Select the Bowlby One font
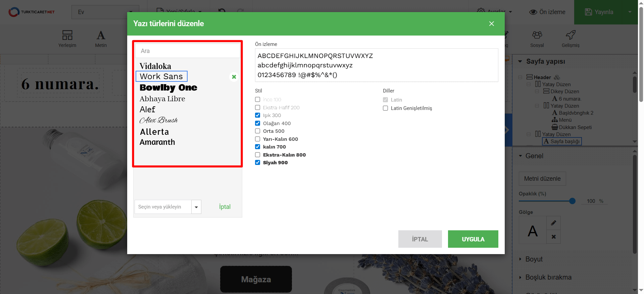The height and width of the screenshot is (294, 644). [x=168, y=87]
